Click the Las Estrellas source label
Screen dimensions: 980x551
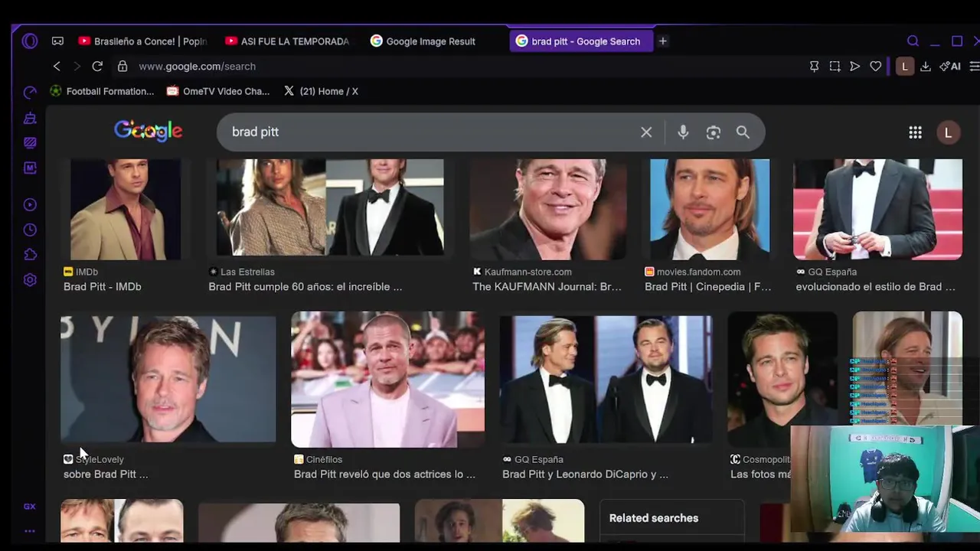click(x=247, y=272)
